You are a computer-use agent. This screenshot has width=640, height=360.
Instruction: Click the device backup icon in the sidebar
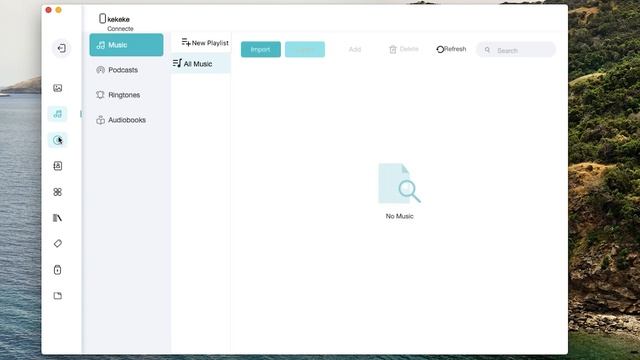point(58,270)
